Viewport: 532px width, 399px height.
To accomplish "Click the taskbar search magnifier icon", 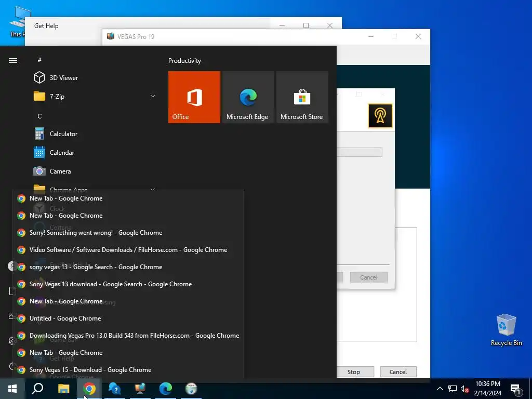I will point(37,389).
